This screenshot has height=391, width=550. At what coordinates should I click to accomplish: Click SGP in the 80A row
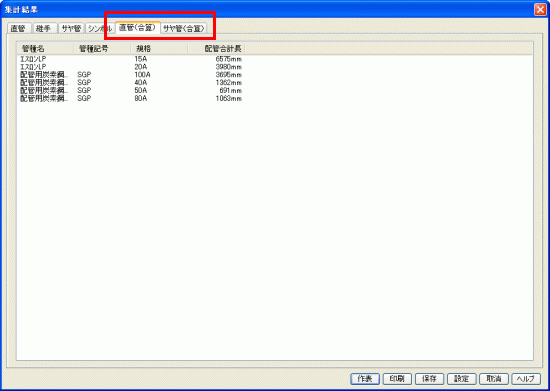84,98
